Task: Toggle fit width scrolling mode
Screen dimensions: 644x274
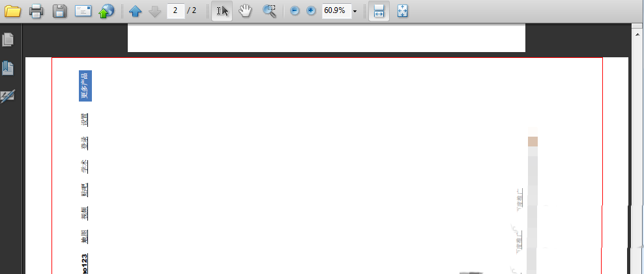Action: point(379,10)
